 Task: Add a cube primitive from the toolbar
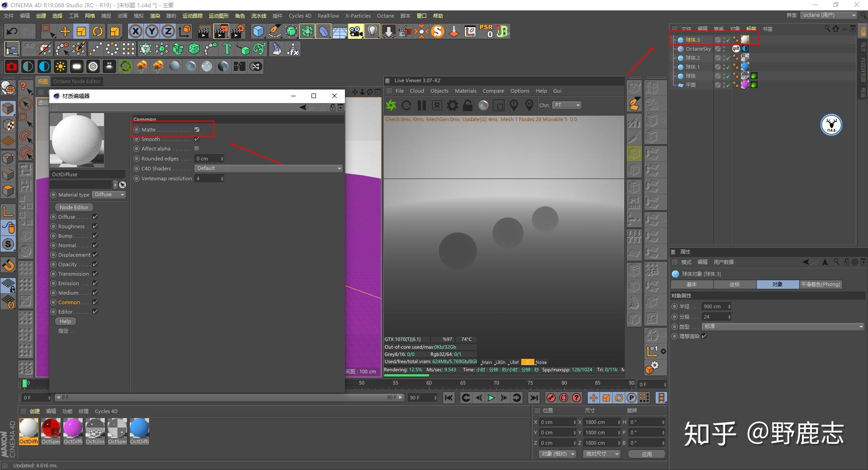(258, 31)
